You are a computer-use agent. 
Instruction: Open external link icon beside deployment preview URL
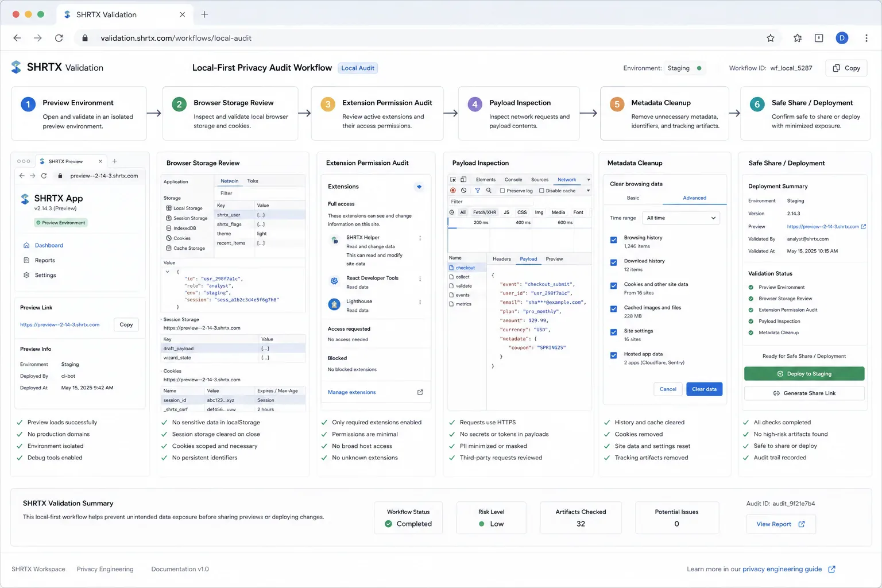coord(864,227)
